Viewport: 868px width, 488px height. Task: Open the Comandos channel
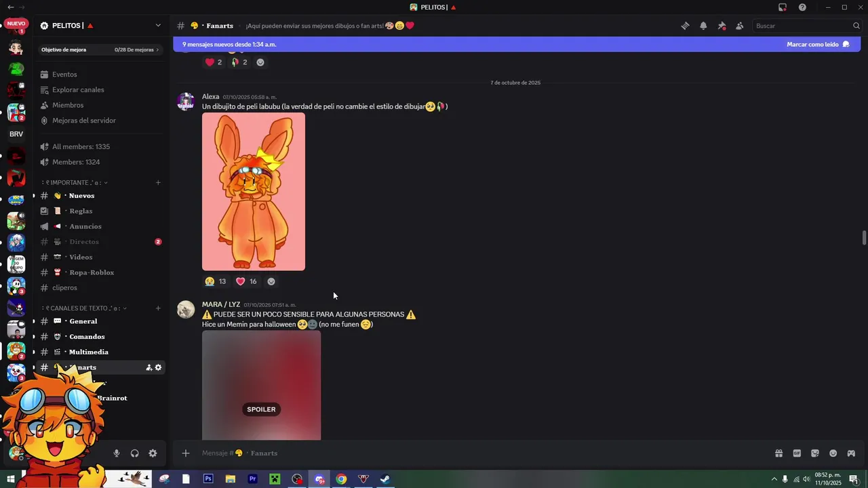click(x=100, y=337)
